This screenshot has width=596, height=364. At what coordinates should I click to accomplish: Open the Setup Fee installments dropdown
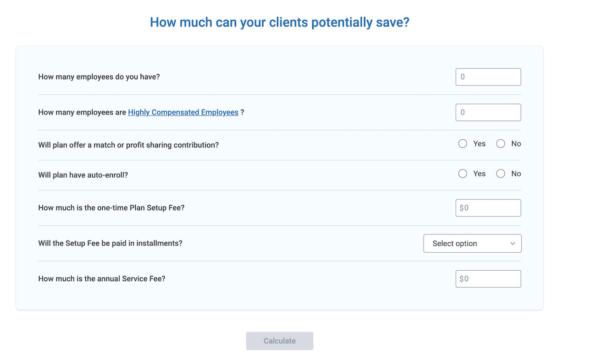click(x=472, y=244)
